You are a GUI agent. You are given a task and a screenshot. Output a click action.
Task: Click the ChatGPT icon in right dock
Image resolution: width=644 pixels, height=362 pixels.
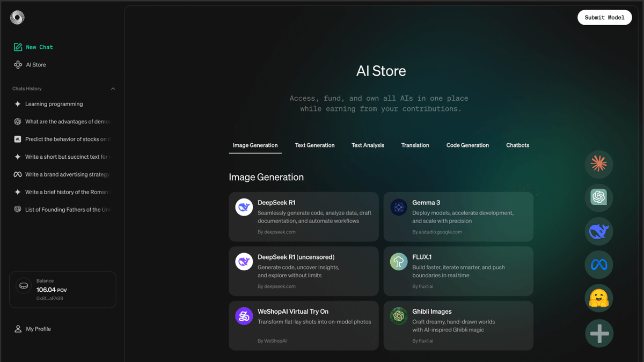599,197
